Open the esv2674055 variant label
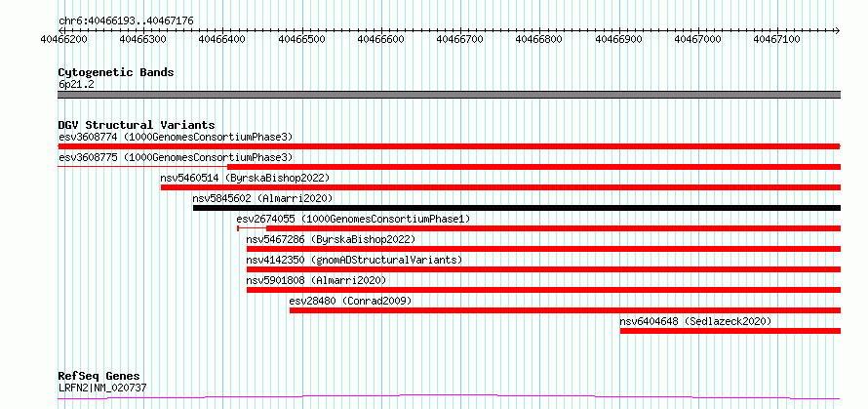 [x=353, y=219]
